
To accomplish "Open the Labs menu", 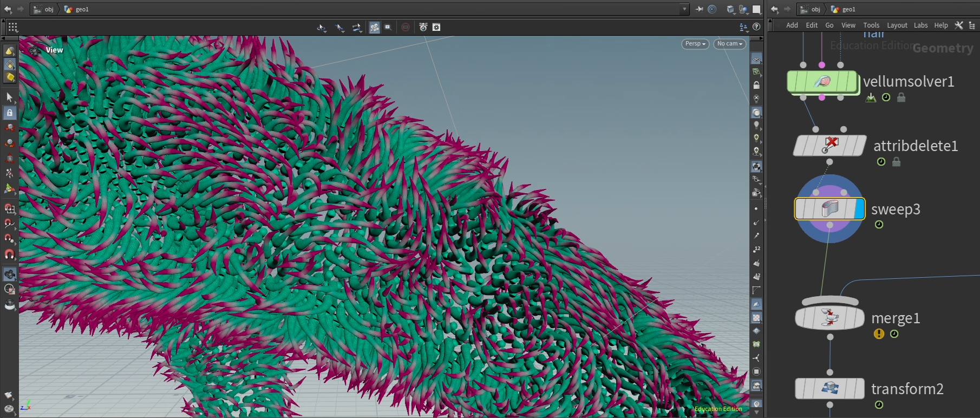I will click(920, 25).
